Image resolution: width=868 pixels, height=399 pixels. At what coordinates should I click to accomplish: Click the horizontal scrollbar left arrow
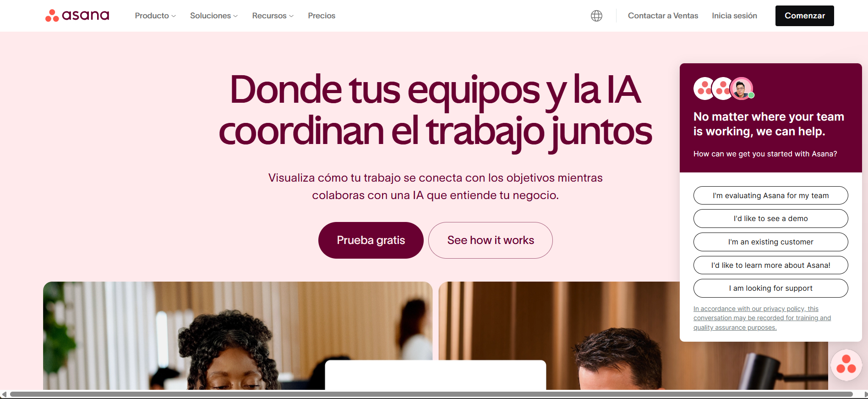(4, 394)
